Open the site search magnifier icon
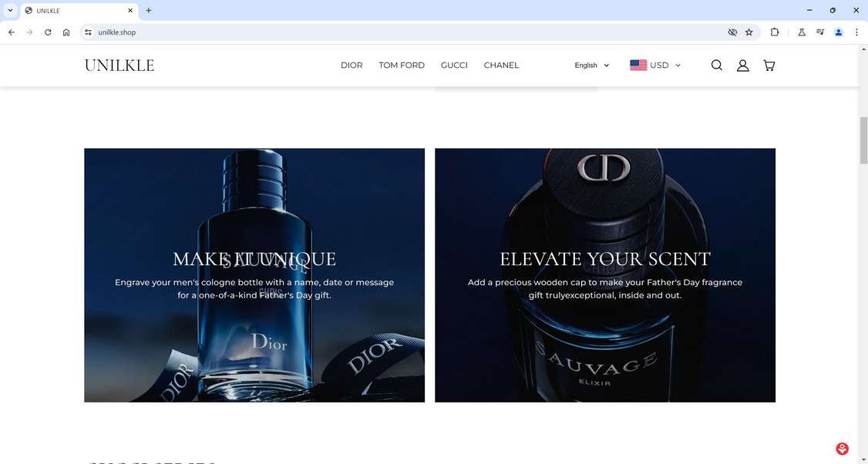The image size is (868, 464). click(x=716, y=66)
